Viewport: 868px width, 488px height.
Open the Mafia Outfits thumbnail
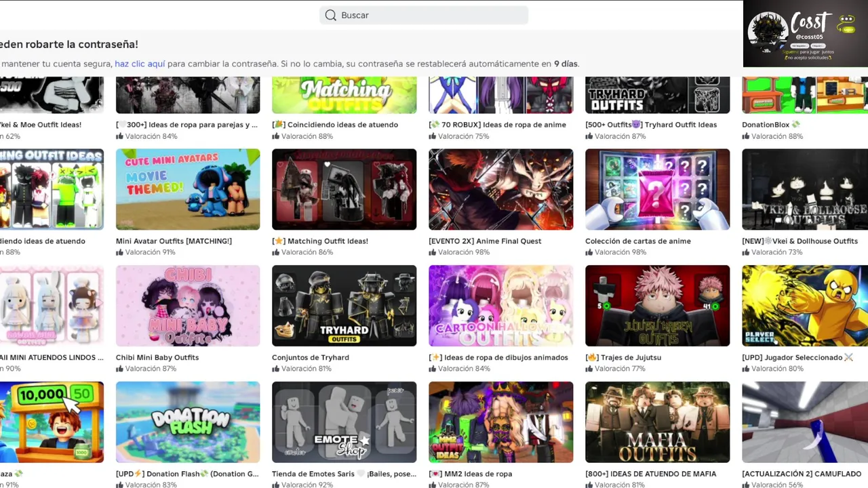click(658, 422)
